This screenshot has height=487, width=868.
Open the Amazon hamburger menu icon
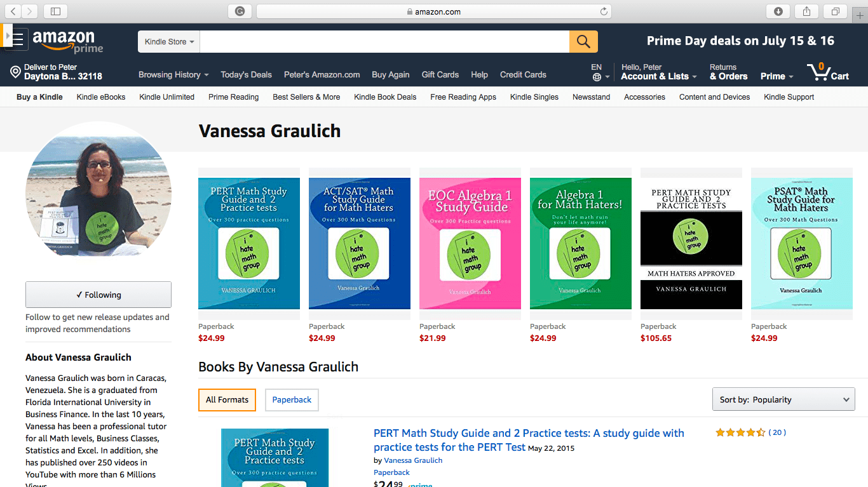[18, 39]
